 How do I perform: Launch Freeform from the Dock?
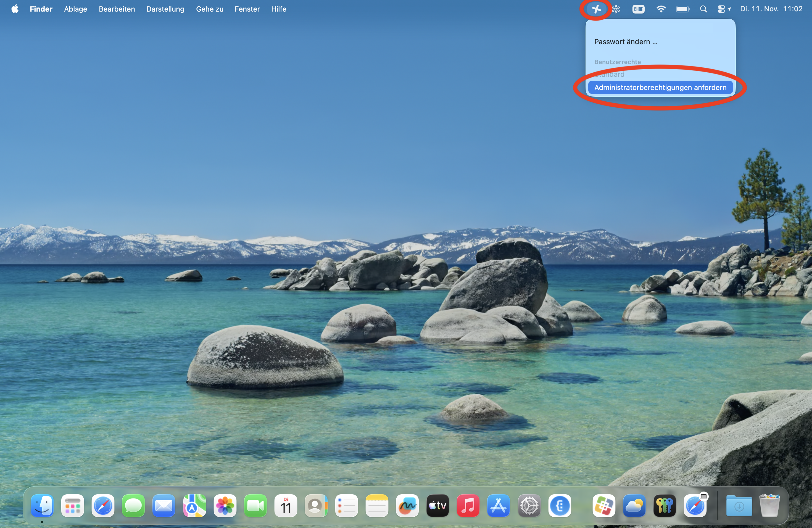tap(407, 505)
